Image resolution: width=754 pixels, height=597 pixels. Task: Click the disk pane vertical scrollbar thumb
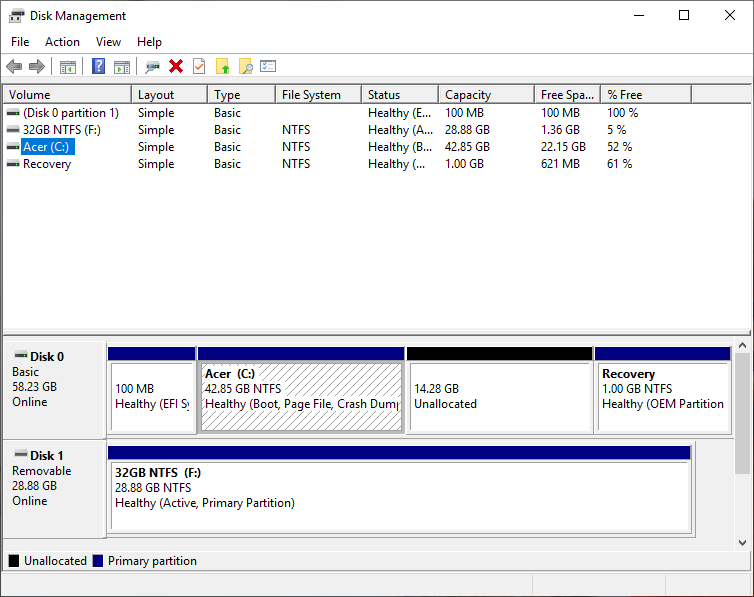pyautogui.click(x=742, y=413)
